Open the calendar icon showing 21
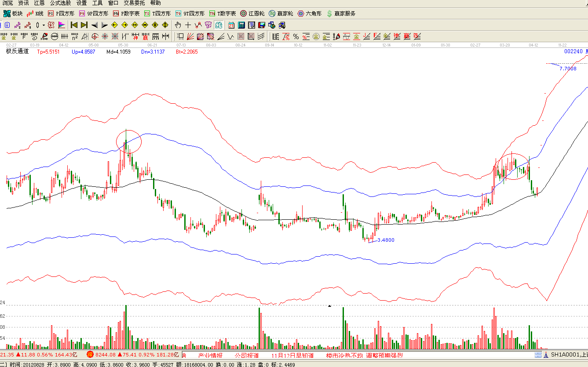The height and width of the screenshot is (367, 588). pyautogui.click(x=231, y=25)
